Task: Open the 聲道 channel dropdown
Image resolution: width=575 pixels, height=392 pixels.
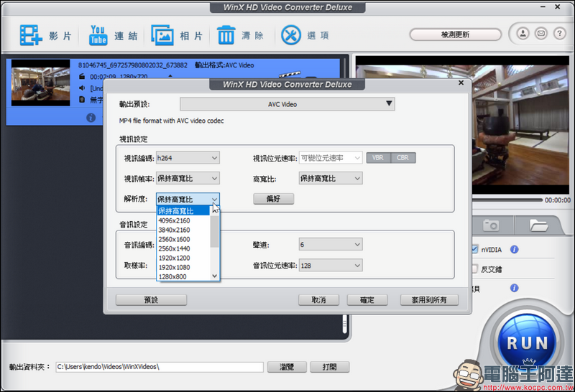Action: pyautogui.click(x=331, y=245)
